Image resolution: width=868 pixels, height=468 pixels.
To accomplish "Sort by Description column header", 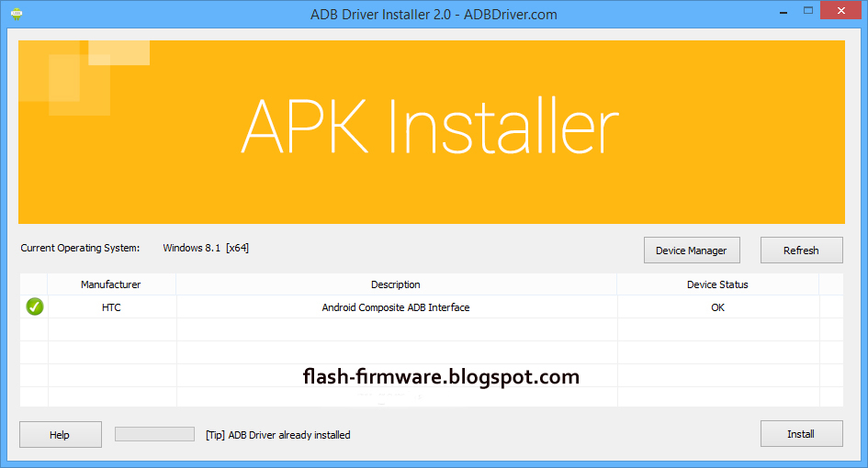I will coord(396,284).
